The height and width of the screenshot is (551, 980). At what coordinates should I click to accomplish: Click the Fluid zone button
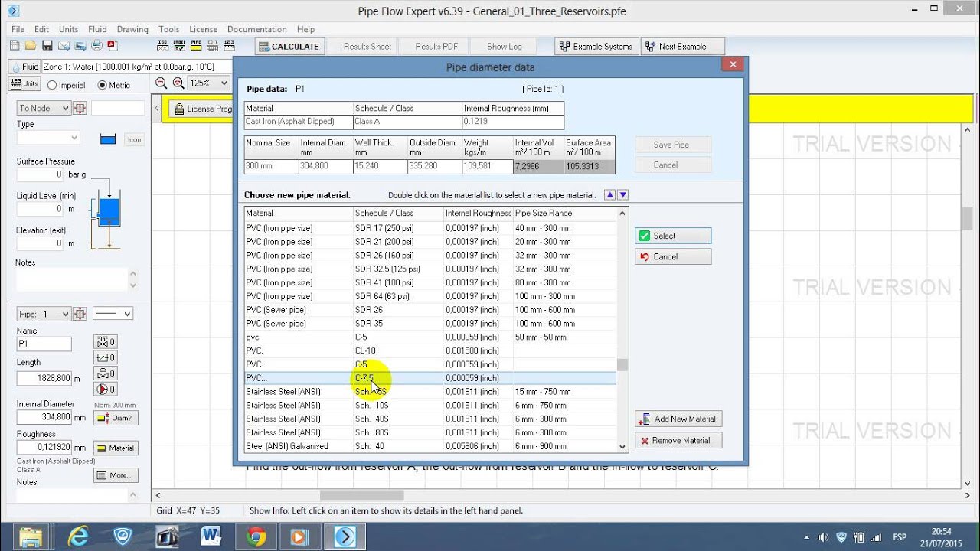24,67
